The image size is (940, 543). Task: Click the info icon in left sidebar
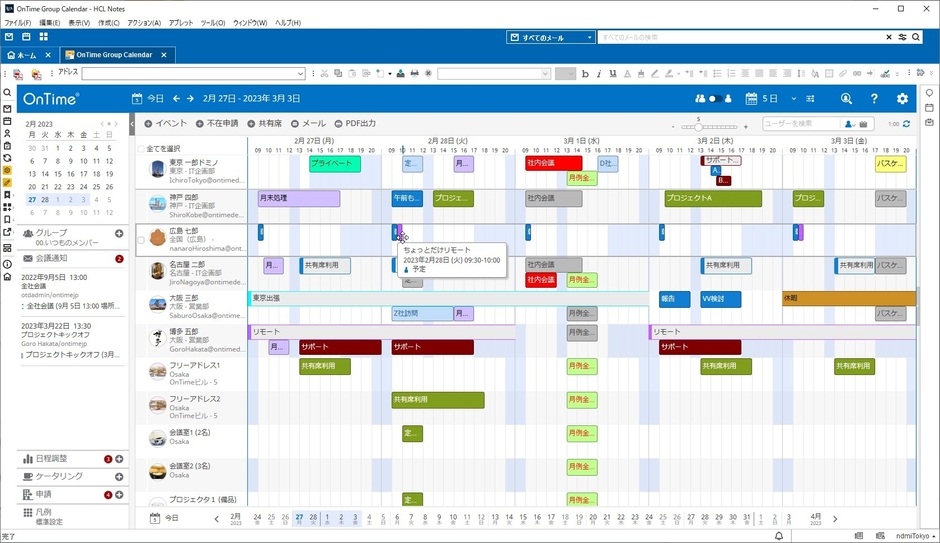click(x=7, y=264)
